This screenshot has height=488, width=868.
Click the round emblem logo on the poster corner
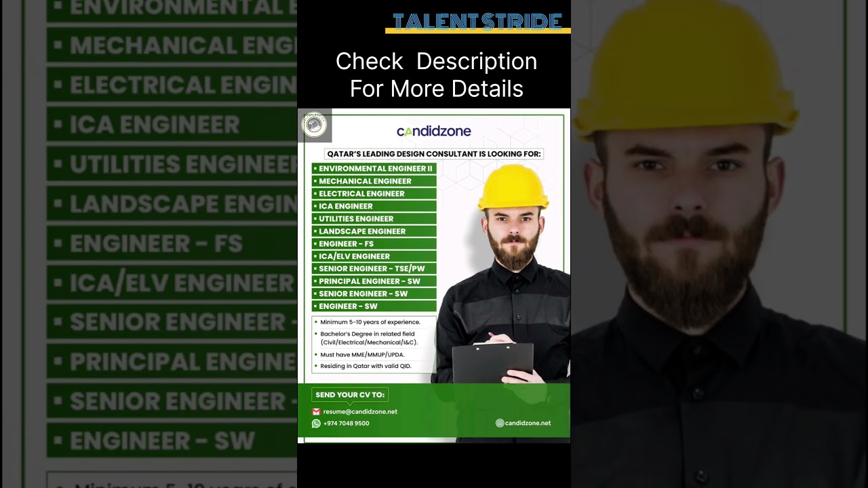pyautogui.click(x=314, y=125)
